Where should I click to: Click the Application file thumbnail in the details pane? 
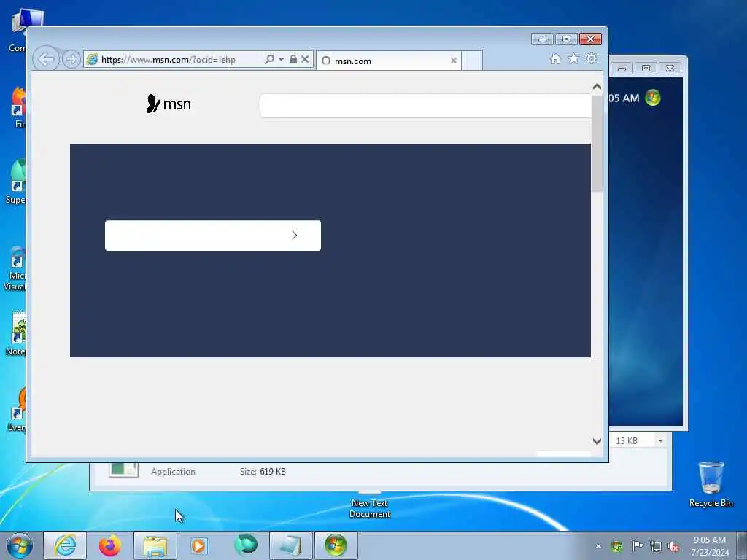pyautogui.click(x=123, y=470)
